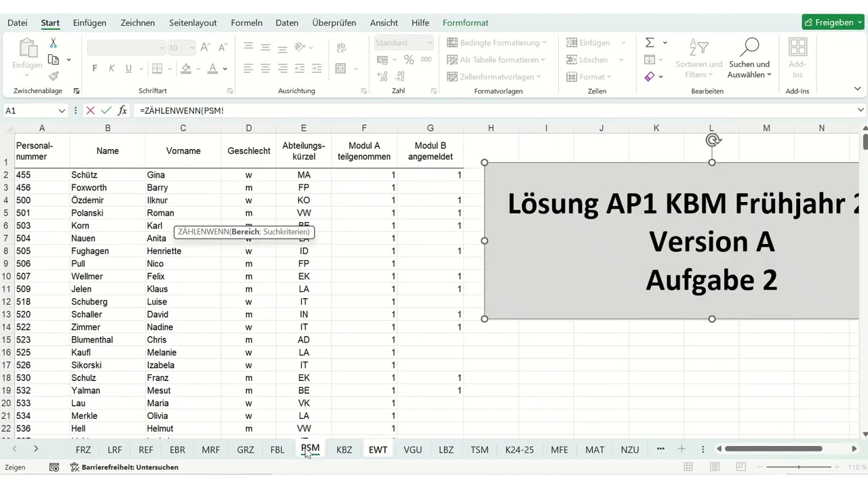Screen dimensions: 868x488
Task: Collapse the ribbon with chevron arrow
Action: click(858, 89)
